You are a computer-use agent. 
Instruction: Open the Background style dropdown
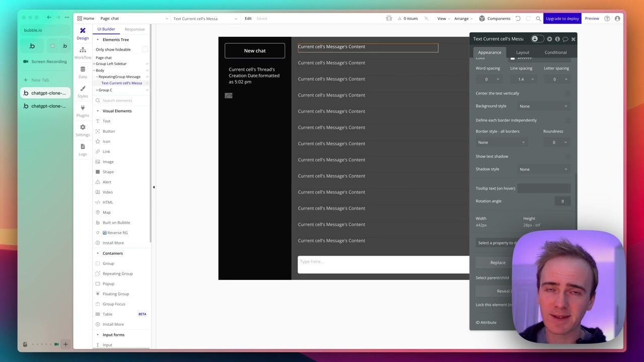pos(543,106)
